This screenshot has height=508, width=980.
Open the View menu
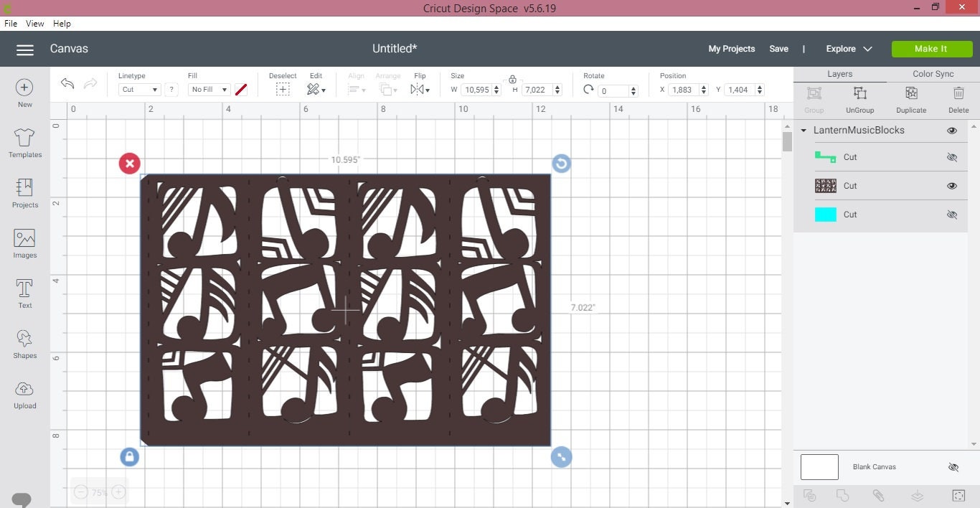(x=35, y=24)
